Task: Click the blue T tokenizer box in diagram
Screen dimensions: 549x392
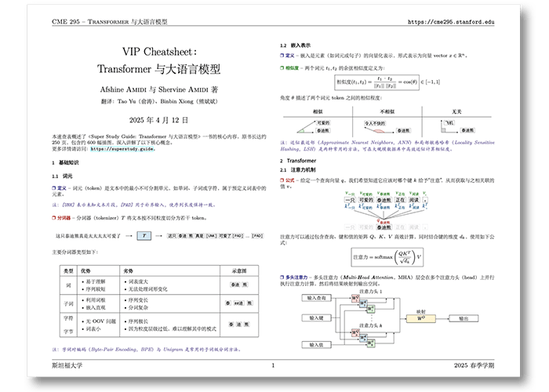Action: pos(144,235)
